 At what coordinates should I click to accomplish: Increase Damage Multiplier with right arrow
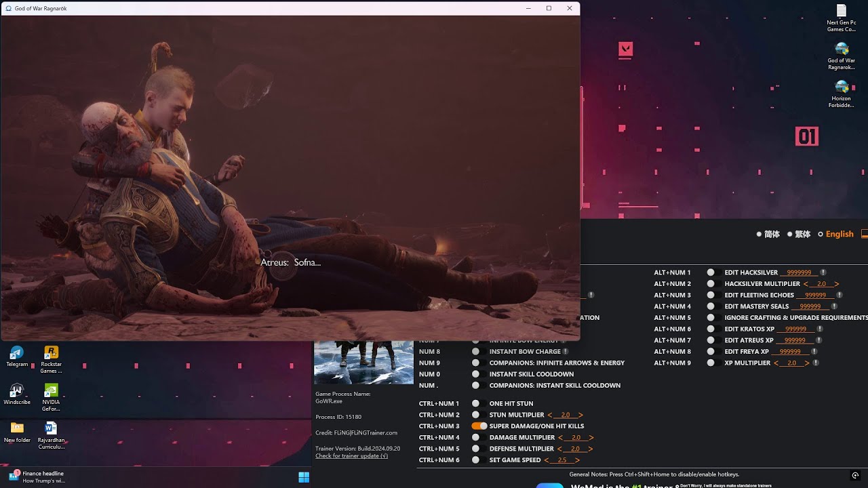[591, 438]
